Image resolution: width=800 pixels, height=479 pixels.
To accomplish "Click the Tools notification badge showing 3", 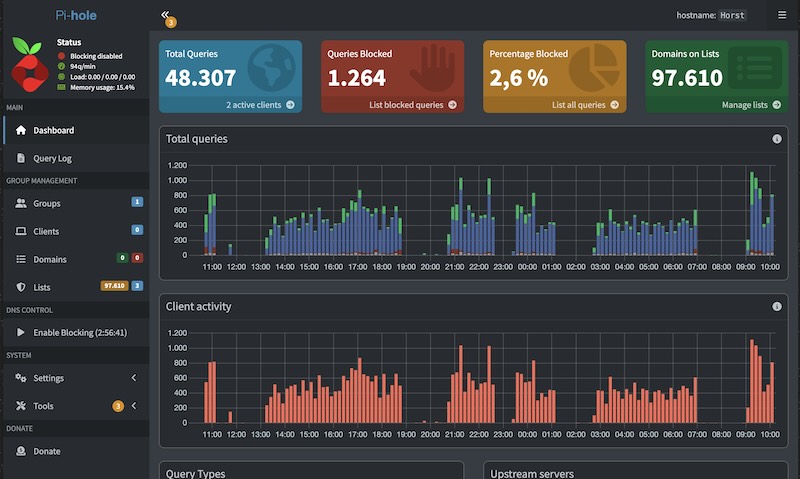I will tap(118, 406).
